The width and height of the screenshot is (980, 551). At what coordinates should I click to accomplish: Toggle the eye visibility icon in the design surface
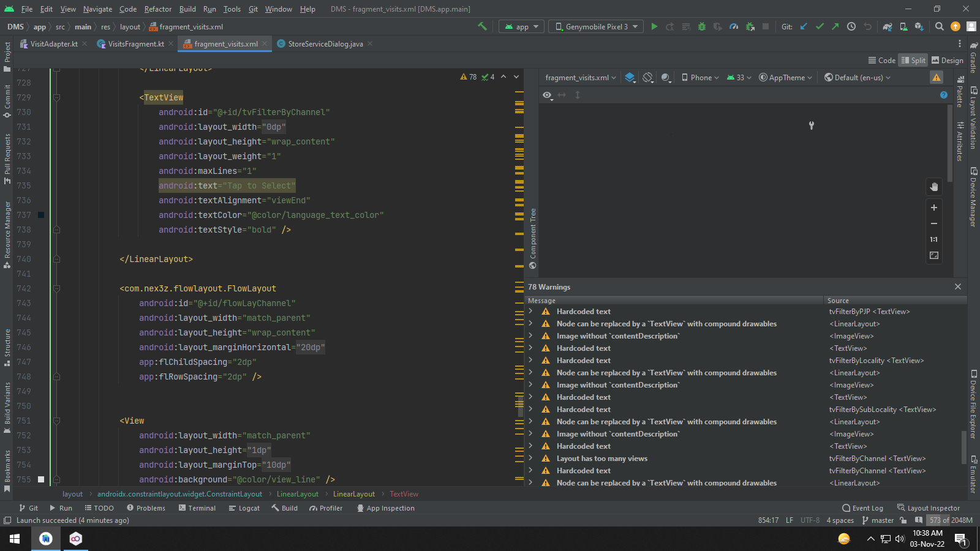[547, 95]
